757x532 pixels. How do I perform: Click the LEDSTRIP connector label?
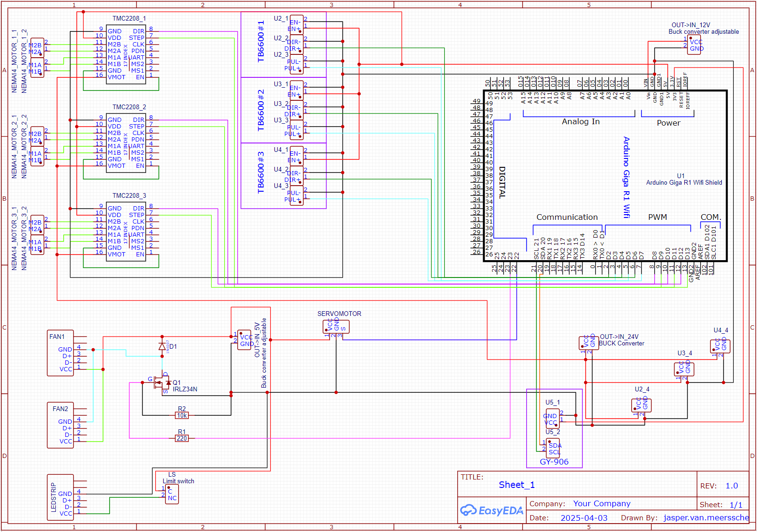pyautogui.click(x=53, y=497)
